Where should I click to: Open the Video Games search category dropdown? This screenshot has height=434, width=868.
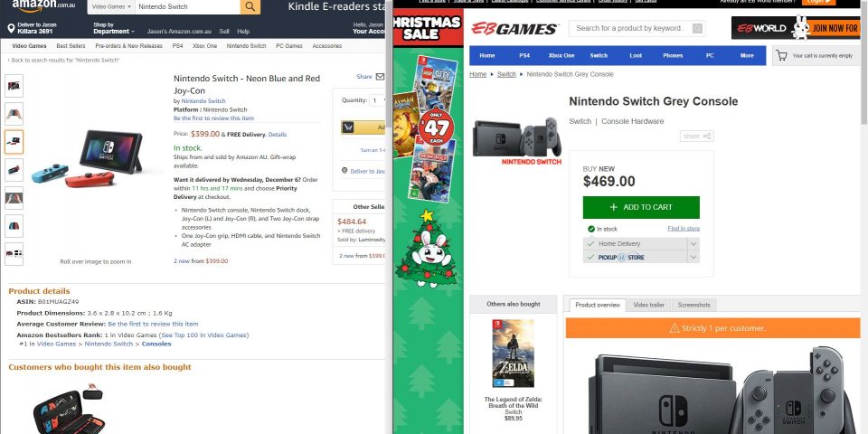click(112, 6)
